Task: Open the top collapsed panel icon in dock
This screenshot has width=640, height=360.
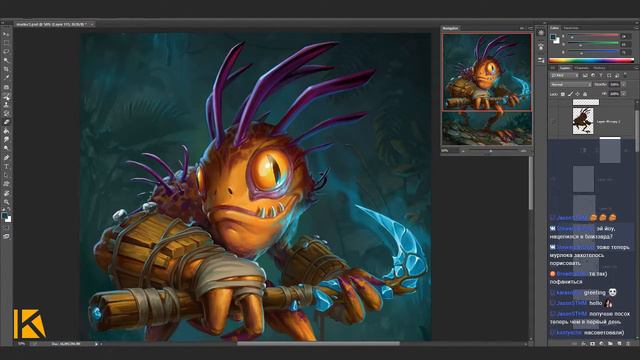Action: (x=541, y=33)
